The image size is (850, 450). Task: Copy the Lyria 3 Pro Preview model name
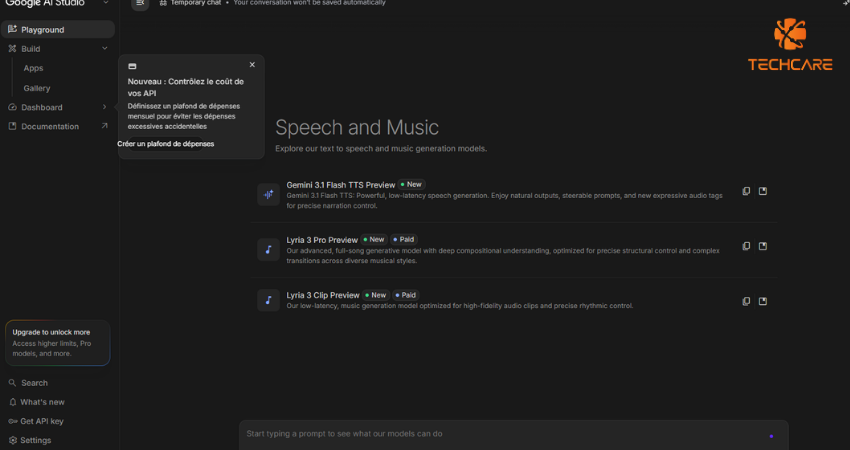746,246
